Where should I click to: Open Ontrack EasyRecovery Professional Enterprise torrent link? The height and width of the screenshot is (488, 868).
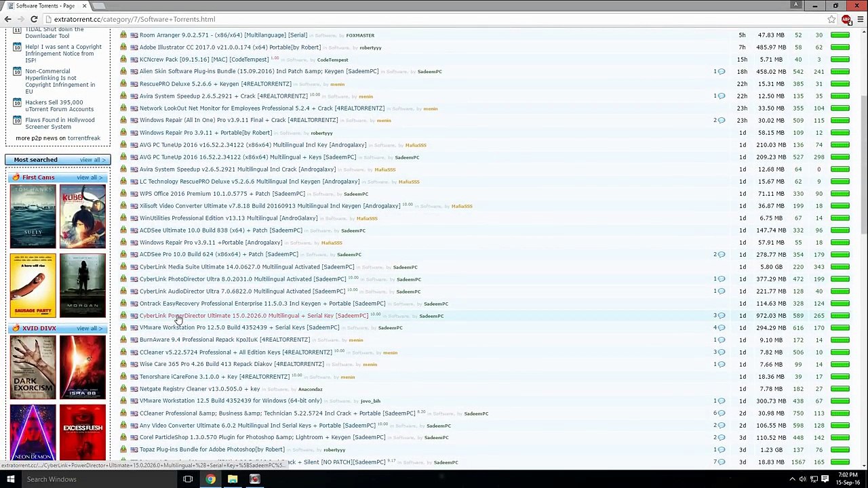(x=262, y=304)
